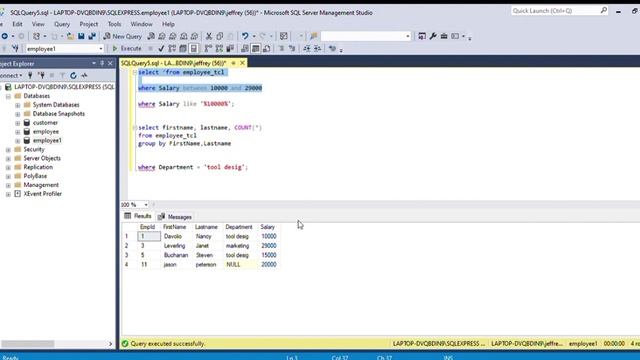The width and height of the screenshot is (640, 360).
Task: Expand the Management folder node
Action: pos(8,185)
